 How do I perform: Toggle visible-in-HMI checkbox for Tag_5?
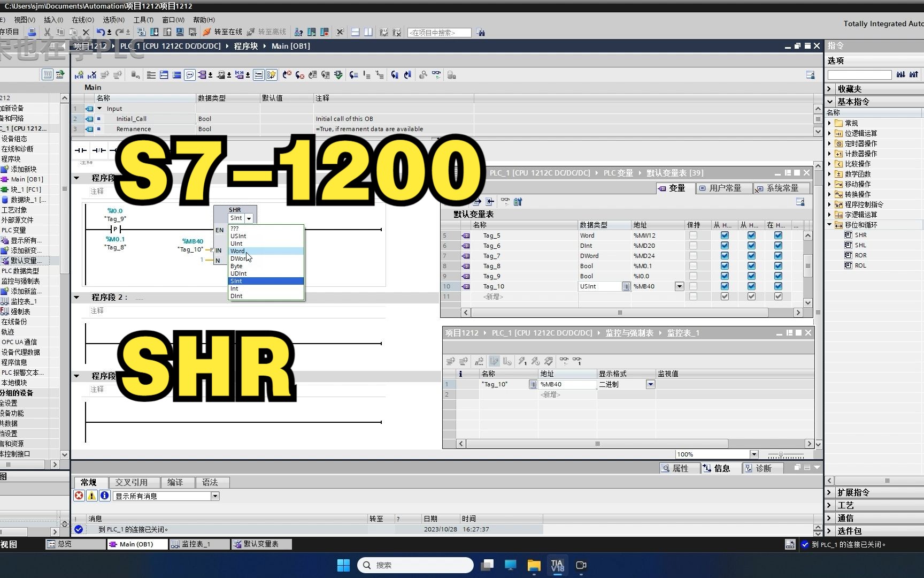click(778, 235)
